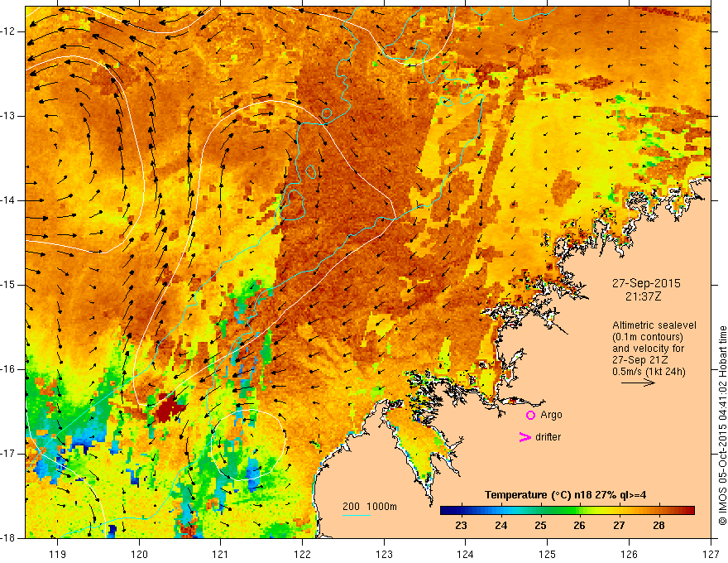Click the date text 27-Sep-2015
Image resolution: width=728 pixels, height=563 pixels.
(x=646, y=283)
